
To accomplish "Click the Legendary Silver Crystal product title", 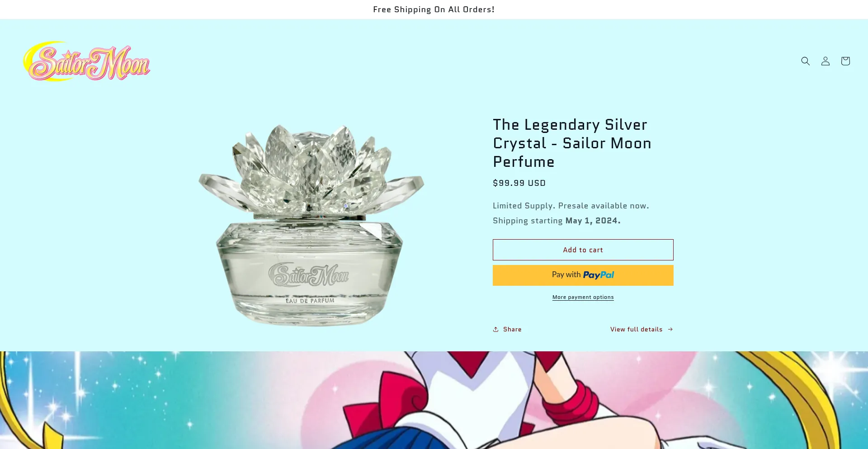I will (571, 143).
